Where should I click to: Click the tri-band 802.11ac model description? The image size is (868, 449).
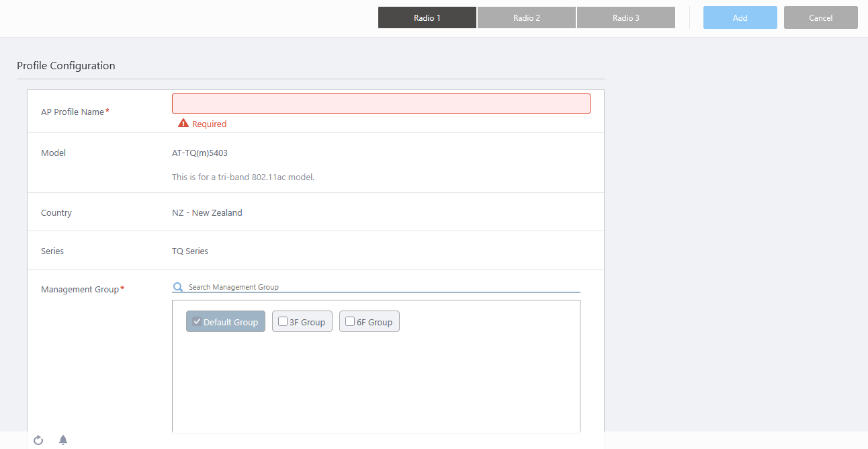[x=243, y=177]
